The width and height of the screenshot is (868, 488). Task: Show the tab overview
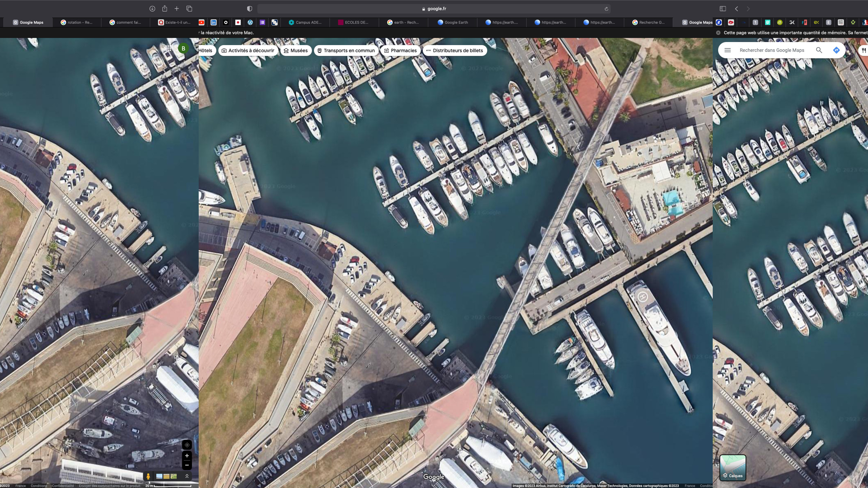189,8
